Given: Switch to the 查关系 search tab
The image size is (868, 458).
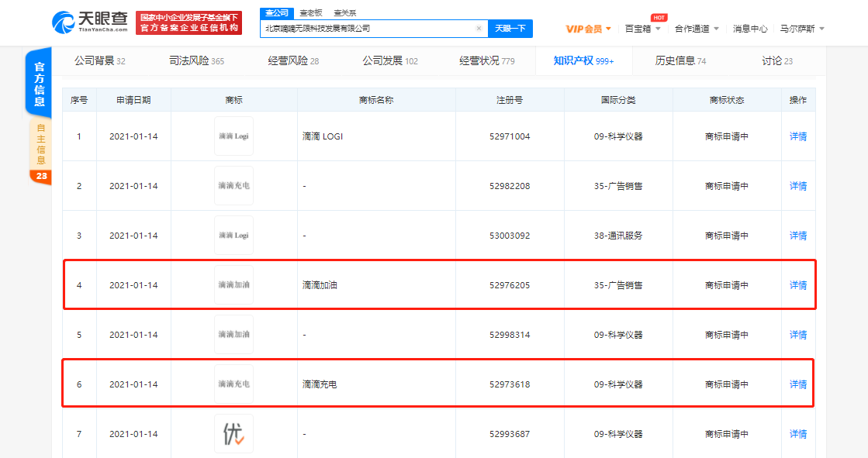Looking at the screenshot, I should [345, 12].
